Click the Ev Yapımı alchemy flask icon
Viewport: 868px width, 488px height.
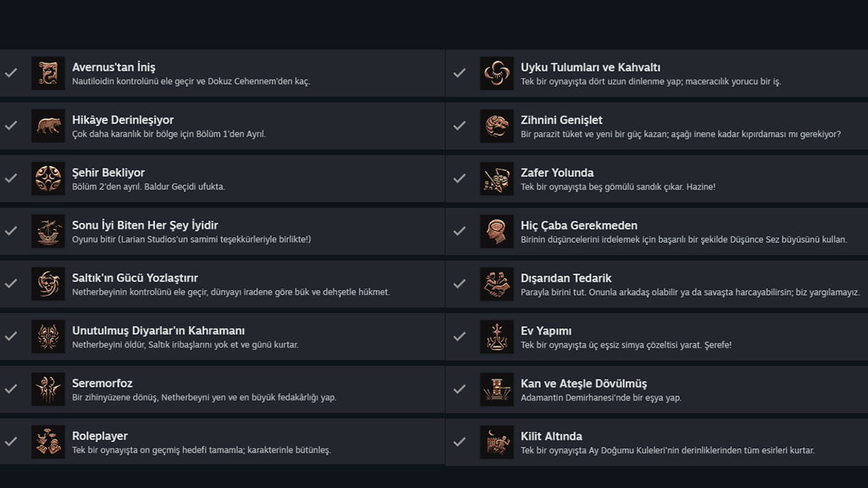point(496,337)
